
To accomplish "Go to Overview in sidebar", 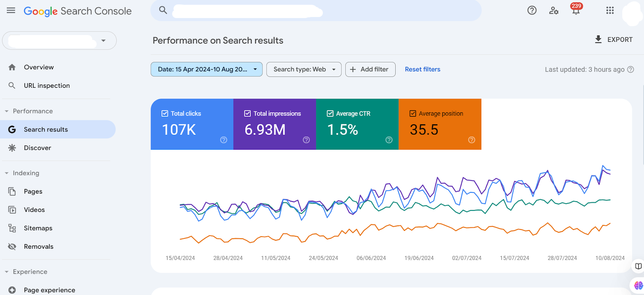I will tap(39, 67).
